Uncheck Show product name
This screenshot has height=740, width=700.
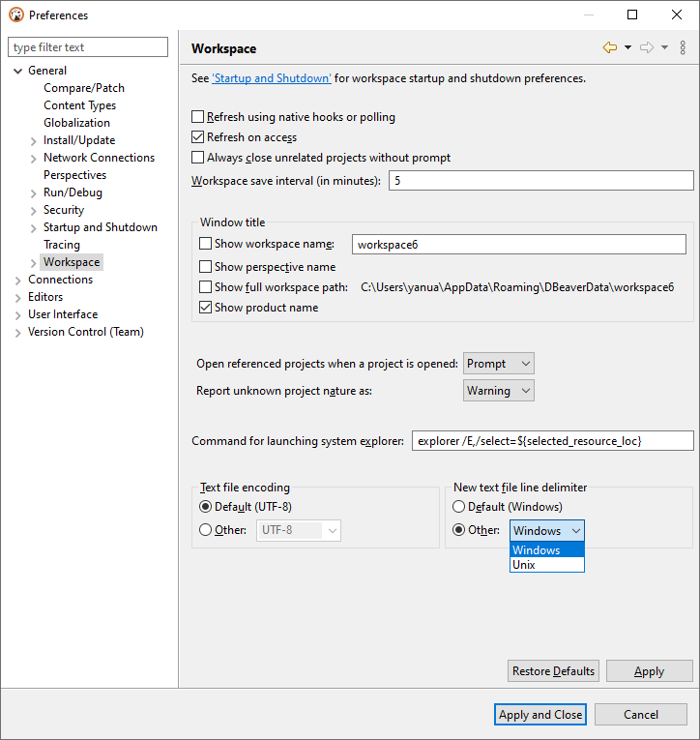point(205,308)
